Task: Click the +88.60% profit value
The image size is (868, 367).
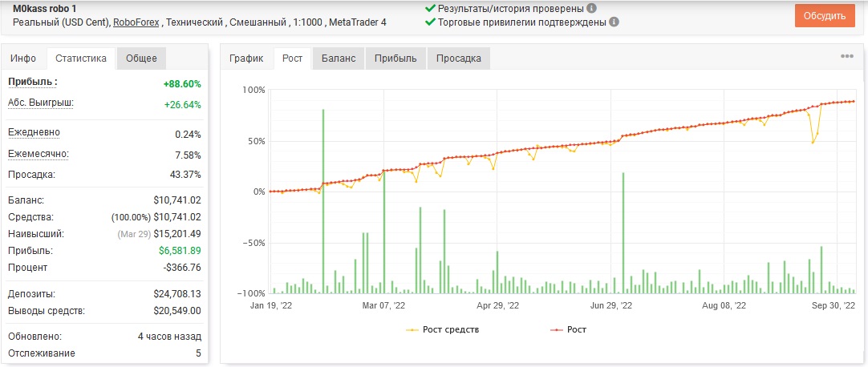Action: click(x=182, y=84)
